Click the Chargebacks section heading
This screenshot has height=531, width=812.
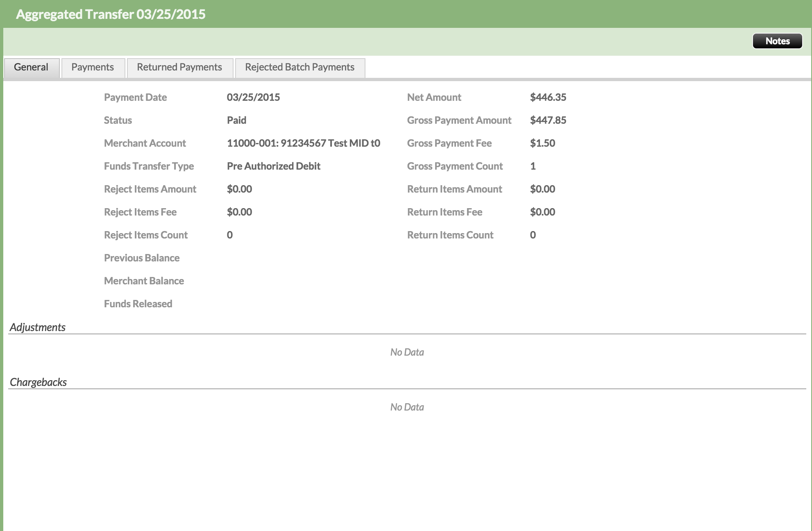pos(38,382)
